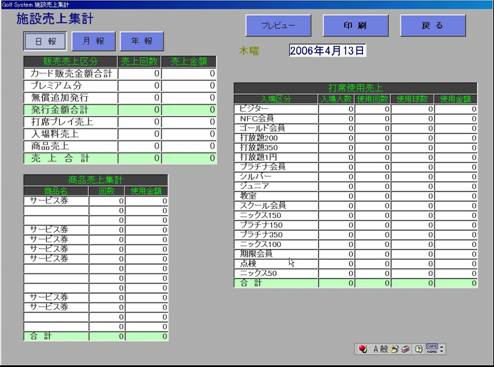Select the IME conversion mode '般' icon
Screen dimensions: 494x367
coord(384,349)
